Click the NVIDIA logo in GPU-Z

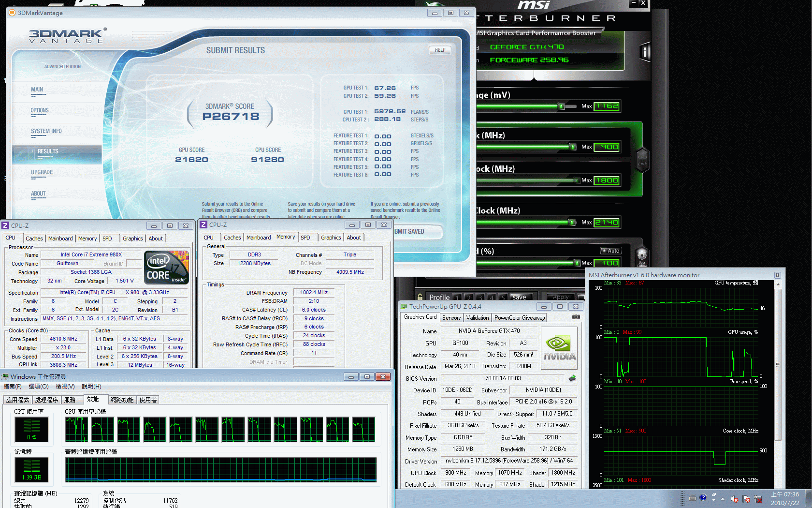coord(559,348)
